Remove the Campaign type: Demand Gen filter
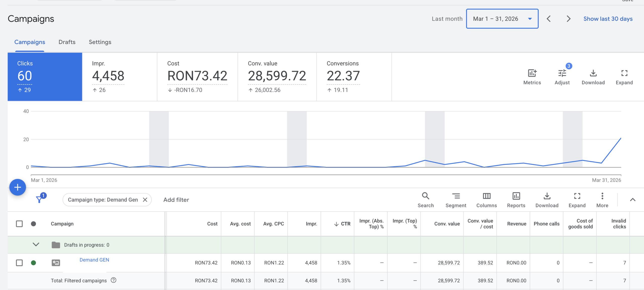 (x=145, y=200)
